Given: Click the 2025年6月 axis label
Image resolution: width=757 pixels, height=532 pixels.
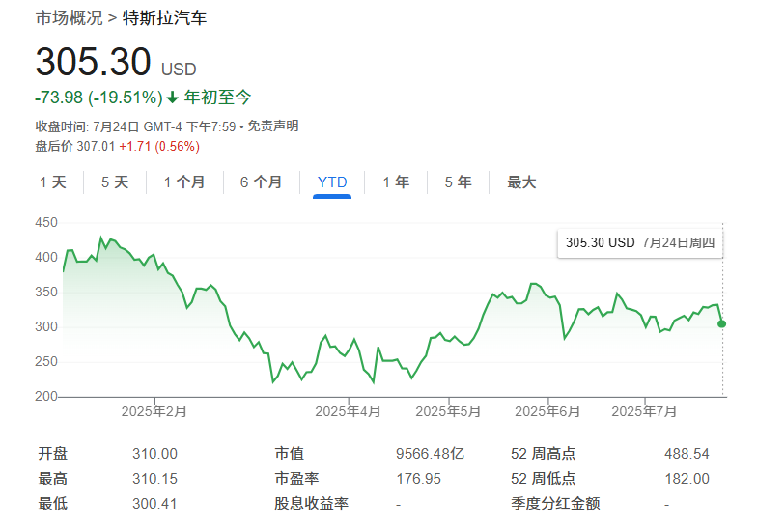Looking at the screenshot, I should point(547,411).
